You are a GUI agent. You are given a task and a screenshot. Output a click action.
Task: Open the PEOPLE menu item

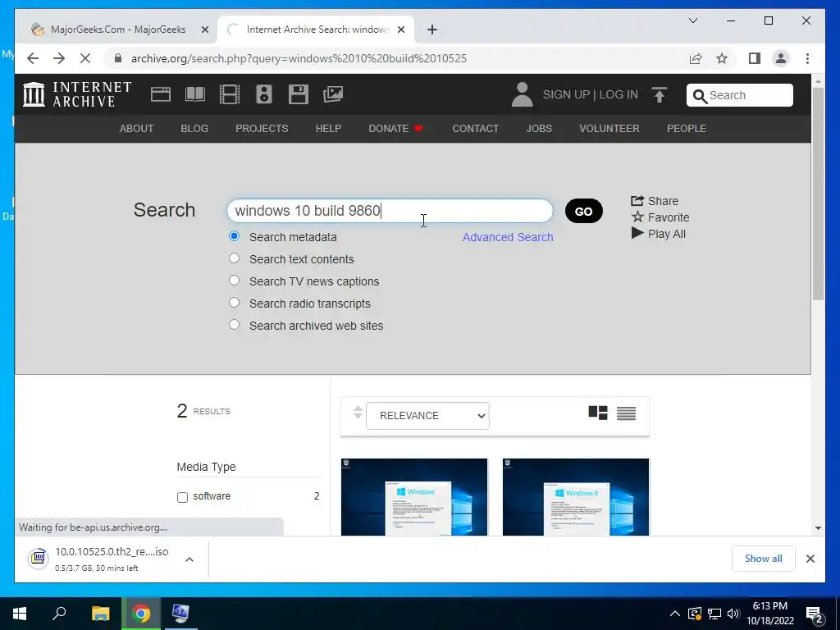(x=687, y=129)
